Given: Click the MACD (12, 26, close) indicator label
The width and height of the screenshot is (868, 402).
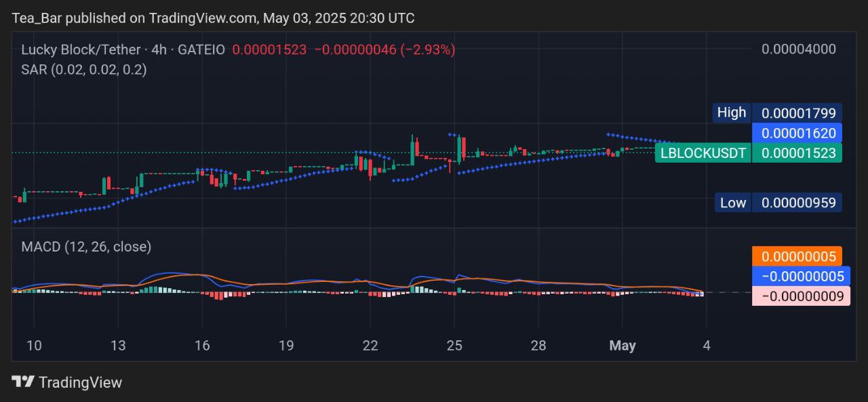Looking at the screenshot, I should 86,247.
